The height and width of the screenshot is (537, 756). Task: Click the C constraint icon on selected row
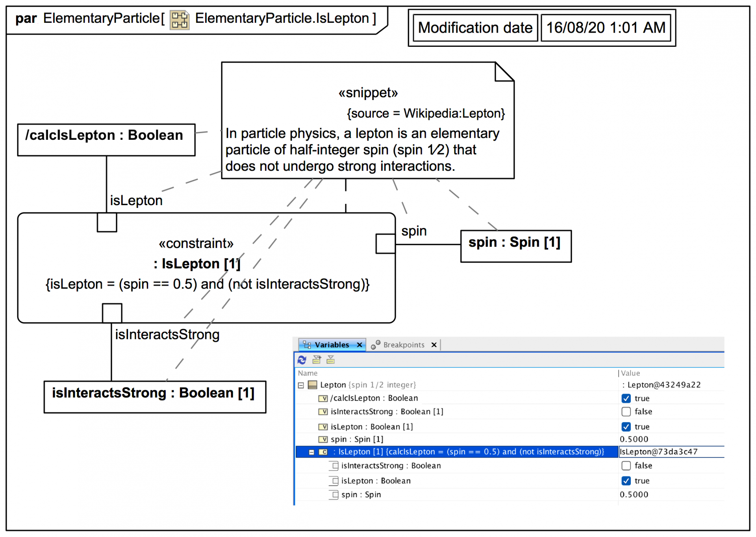click(x=323, y=452)
